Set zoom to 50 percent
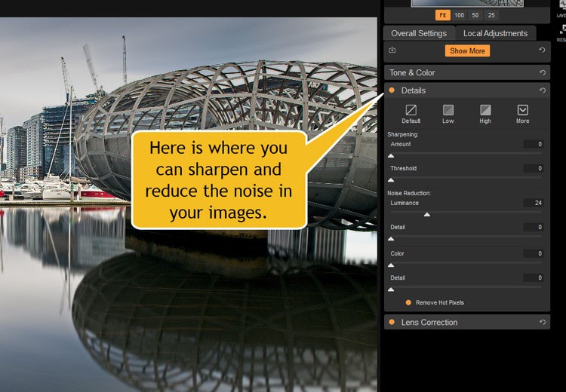566x392 pixels. coord(475,15)
